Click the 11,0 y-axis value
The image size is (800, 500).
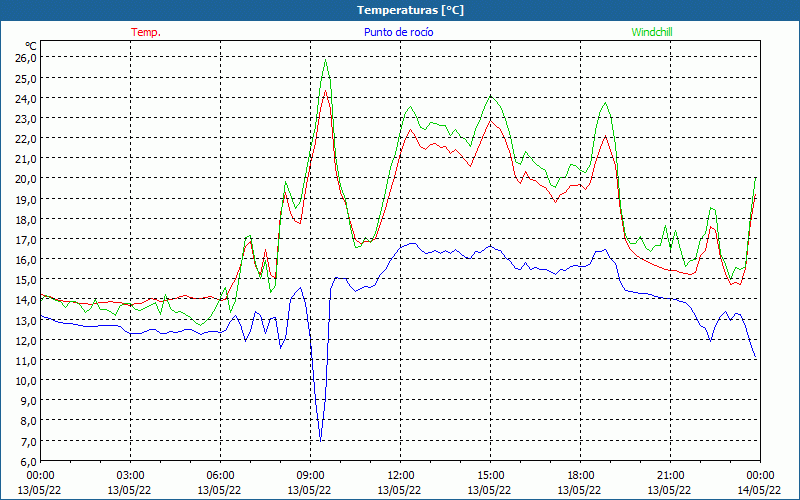26,361
